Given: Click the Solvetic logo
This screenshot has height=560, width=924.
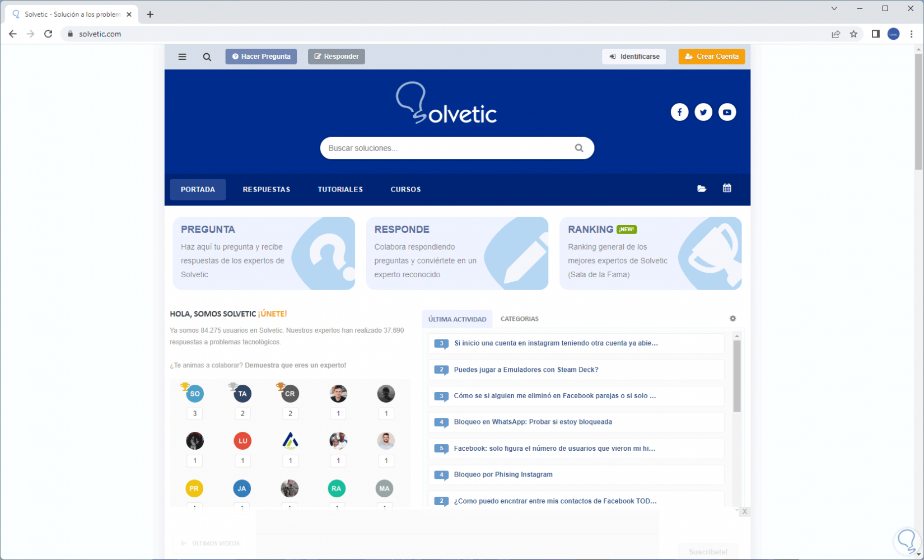Looking at the screenshot, I should click(446, 102).
